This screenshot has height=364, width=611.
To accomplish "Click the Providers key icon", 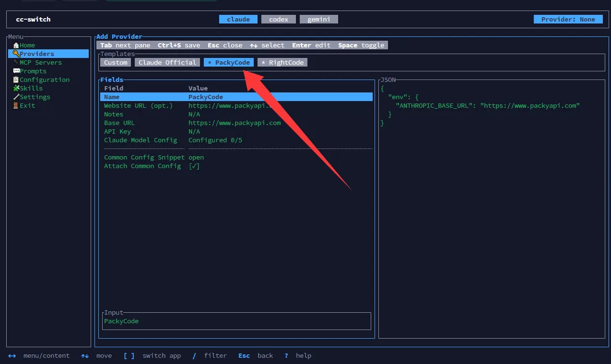I will (x=16, y=54).
